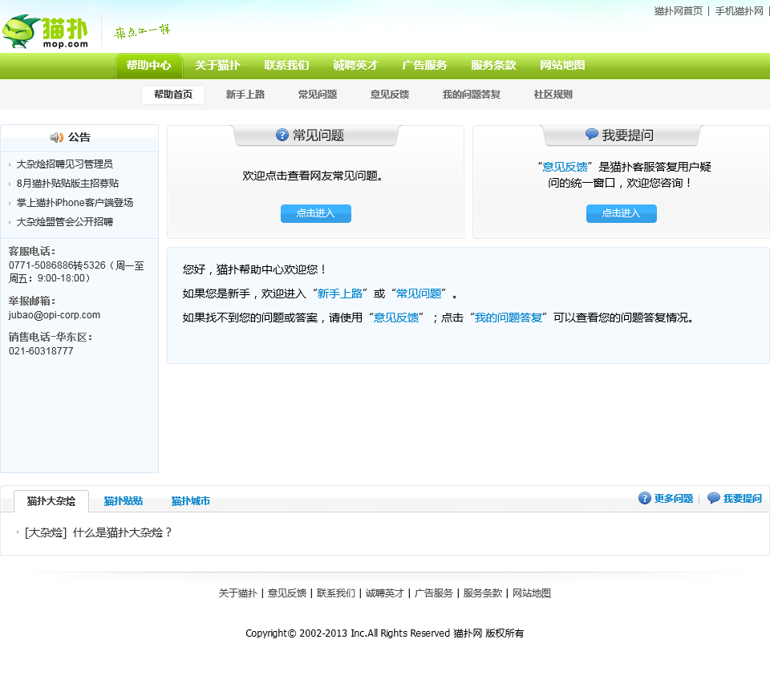Image resolution: width=770 pixels, height=700 pixels.
Task: Click footer link 诚聘英才
Action: pyautogui.click(x=384, y=593)
